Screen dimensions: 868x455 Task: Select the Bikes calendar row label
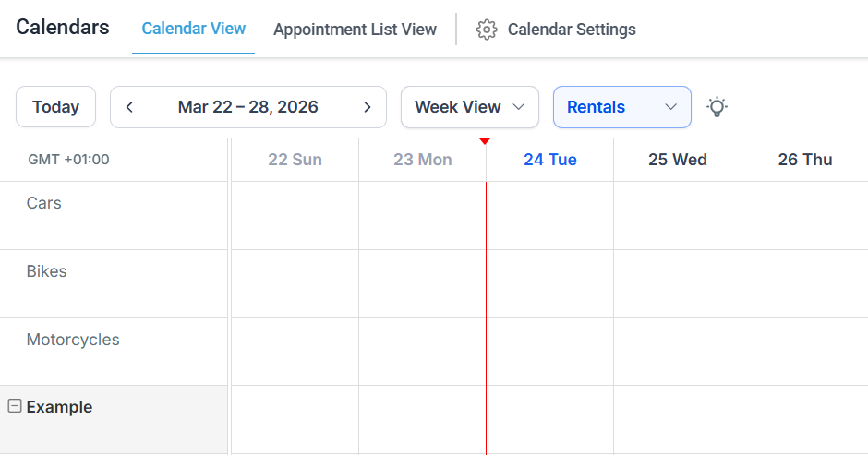coord(46,271)
